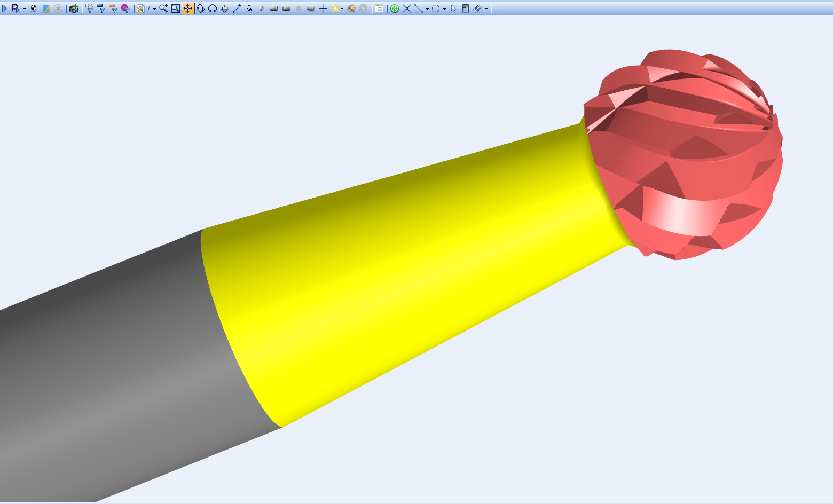Click the eraser tool in toolbar

coord(477,9)
